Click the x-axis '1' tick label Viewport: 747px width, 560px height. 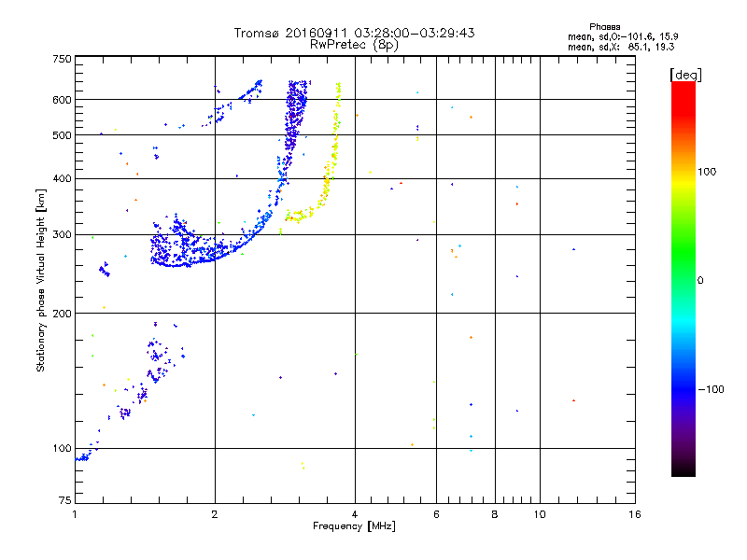75,514
